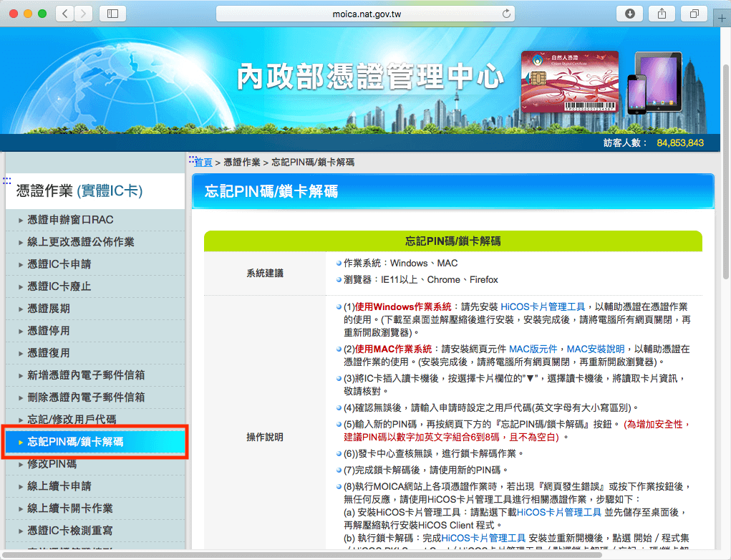Screen dimensions: 731x560
Task: Click the line 瀏覽器：IE11以上、Chrome、Firefox
Action: [420, 280]
